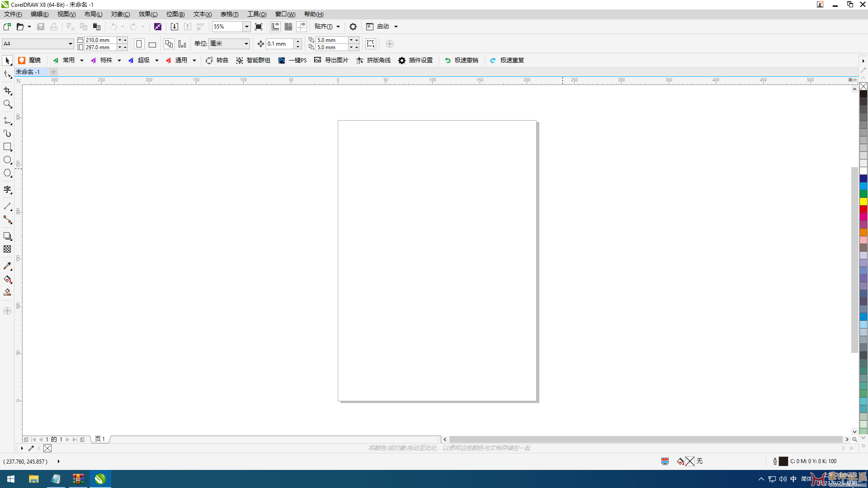
Task: Select the Text tool
Action: point(7,190)
